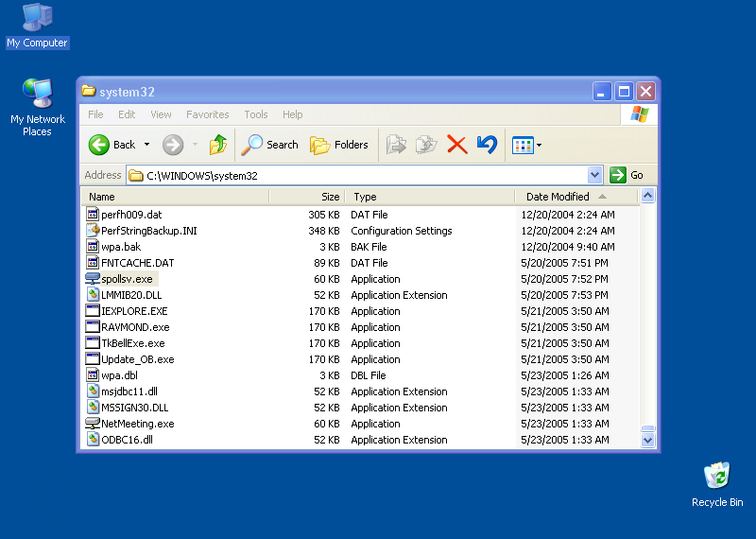The width and height of the screenshot is (756, 539).
Task: Sort by the Date Modified column header
Action: [576, 197]
